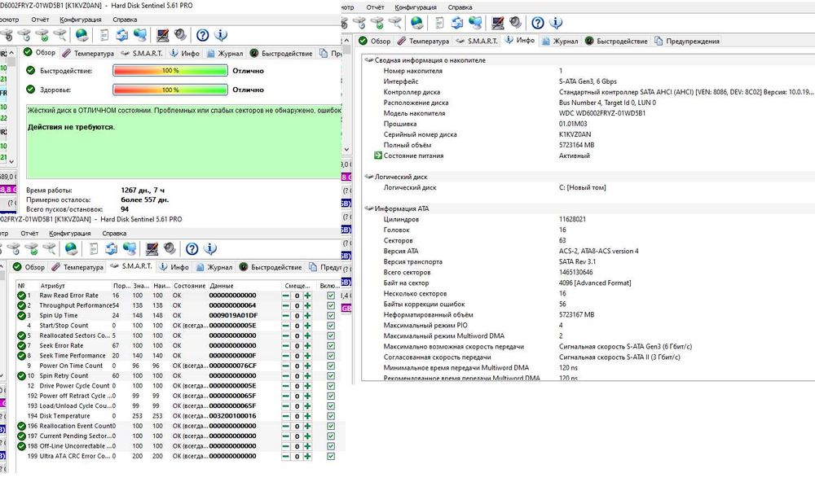Collapse the Логический диск section
Image resolution: width=815 pixels, height=504 pixels.
coord(369,177)
